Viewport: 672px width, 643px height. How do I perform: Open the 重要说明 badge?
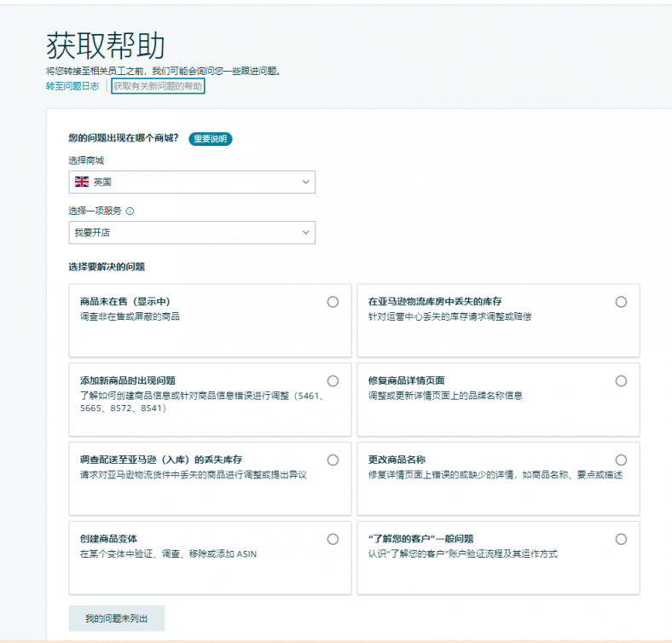tap(211, 138)
